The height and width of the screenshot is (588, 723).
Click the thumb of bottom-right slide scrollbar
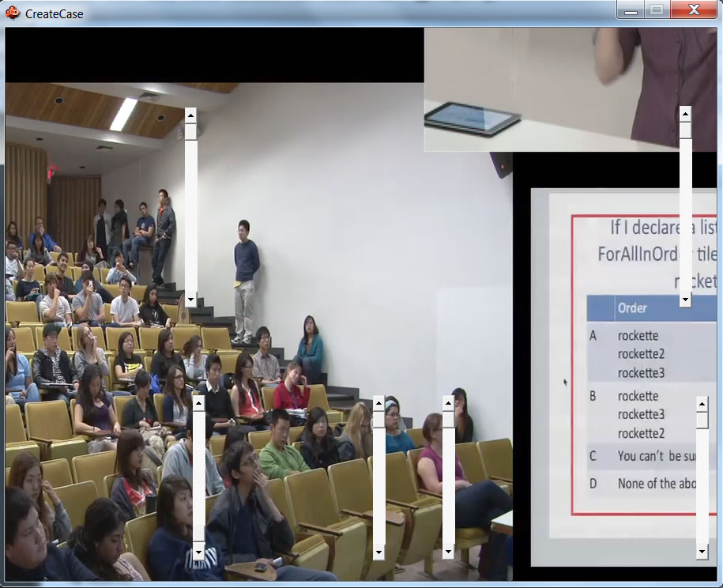tap(702, 420)
